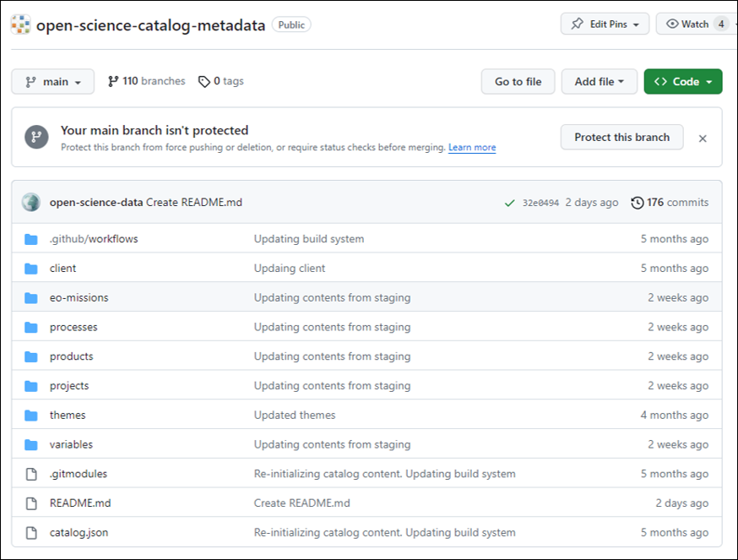This screenshot has width=738, height=560.
Task: View the 110 branches link
Action: coord(146,81)
